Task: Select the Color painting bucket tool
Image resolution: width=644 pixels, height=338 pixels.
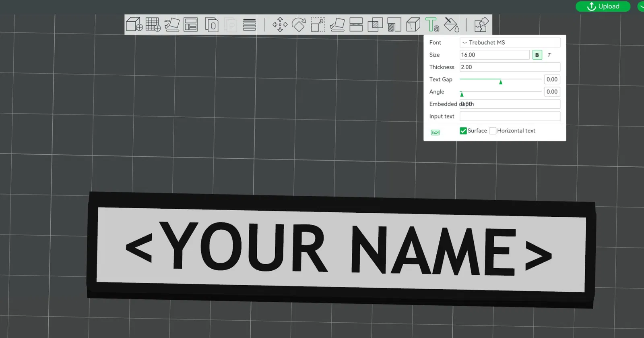Action: click(x=451, y=25)
